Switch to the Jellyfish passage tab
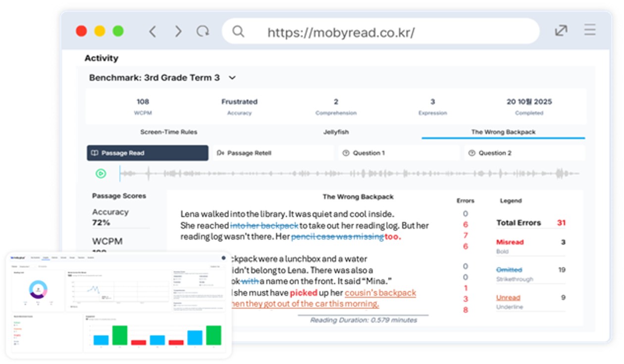The height and width of the screenshot is (364, 624). (336, 132)
